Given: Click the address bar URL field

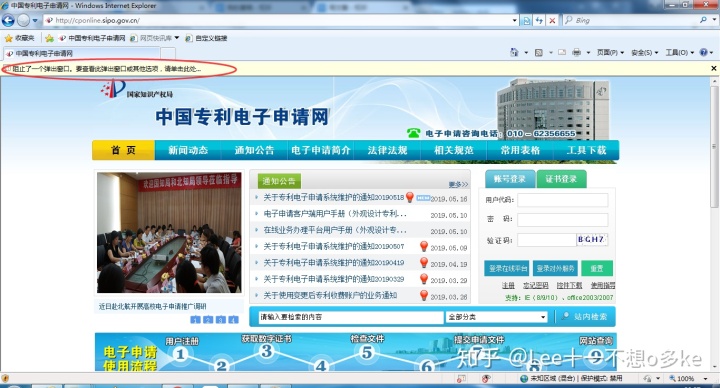Looking at the screenshot, I should [x=278, y=20].
